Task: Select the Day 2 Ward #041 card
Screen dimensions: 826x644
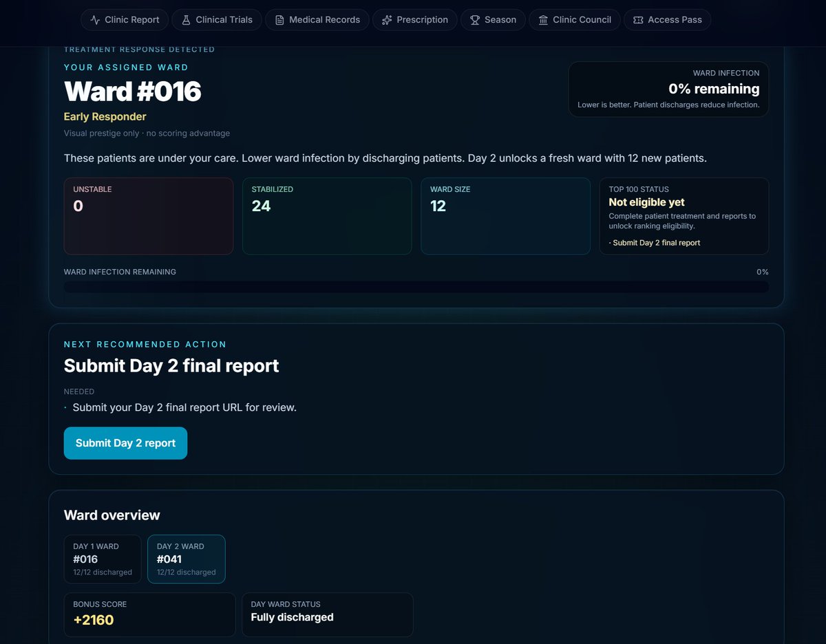Action: [x=186, y=559]
